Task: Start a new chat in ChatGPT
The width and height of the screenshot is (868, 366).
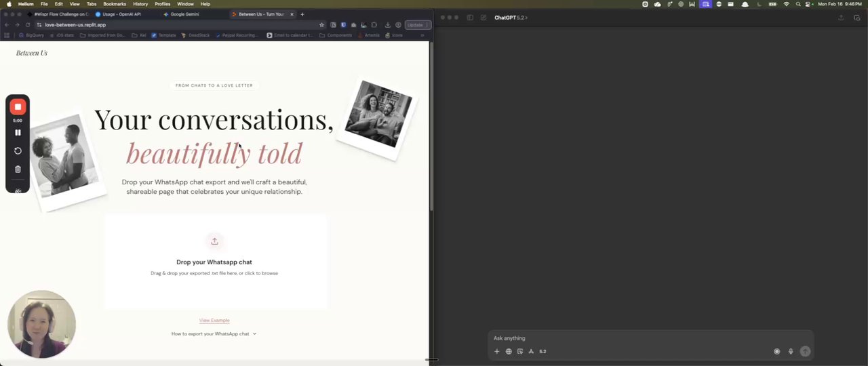Action: tap(484, 18)
